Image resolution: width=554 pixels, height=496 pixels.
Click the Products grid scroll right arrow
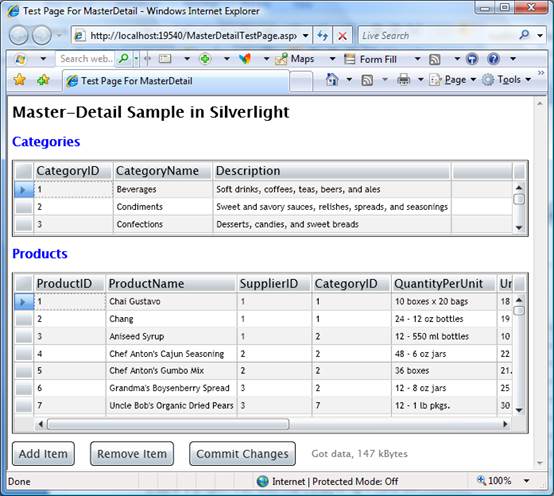[x=506, y=424]
